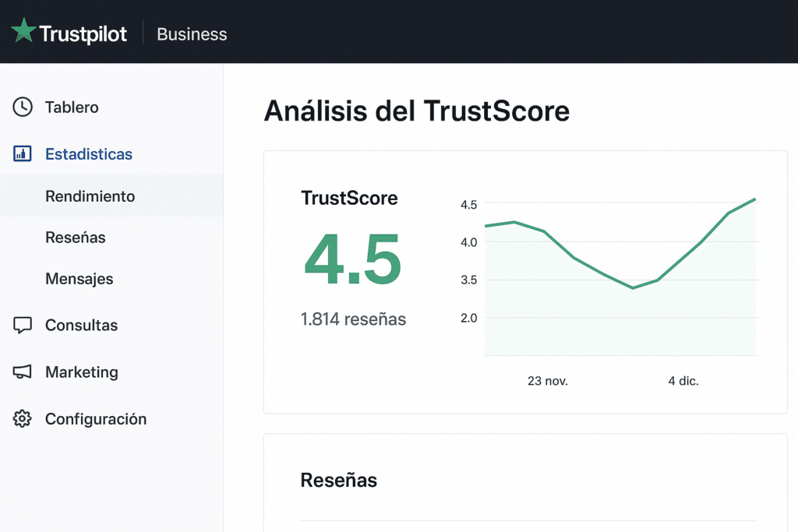Click the Tablero clock icon
This screenshot has height=532, width=798.
coord(19,107)
